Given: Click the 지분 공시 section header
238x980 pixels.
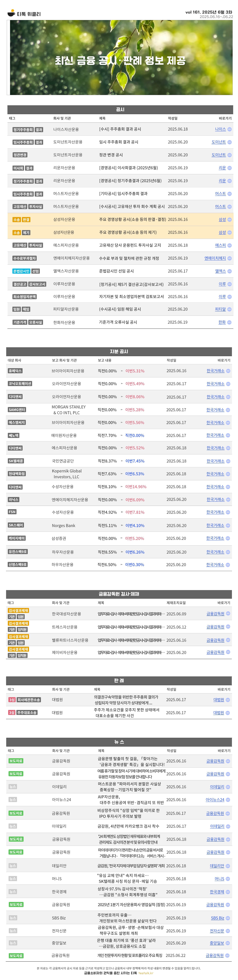Looking at the screenshot, I should click(x=119, y=352).
